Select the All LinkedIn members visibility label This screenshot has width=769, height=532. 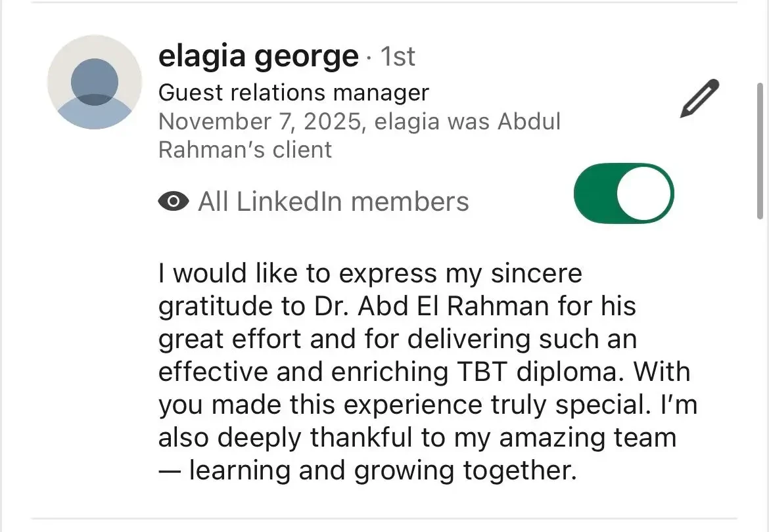coord(333,202)
